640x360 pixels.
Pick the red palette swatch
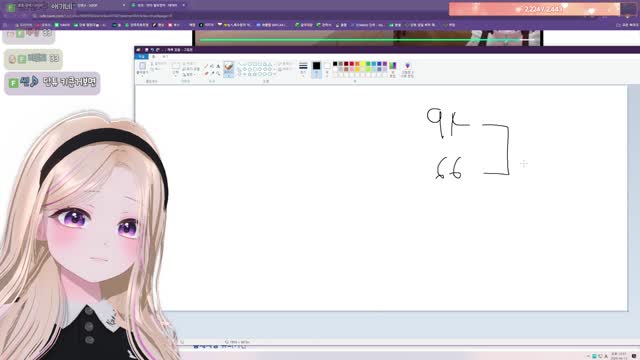pos(352,64)
